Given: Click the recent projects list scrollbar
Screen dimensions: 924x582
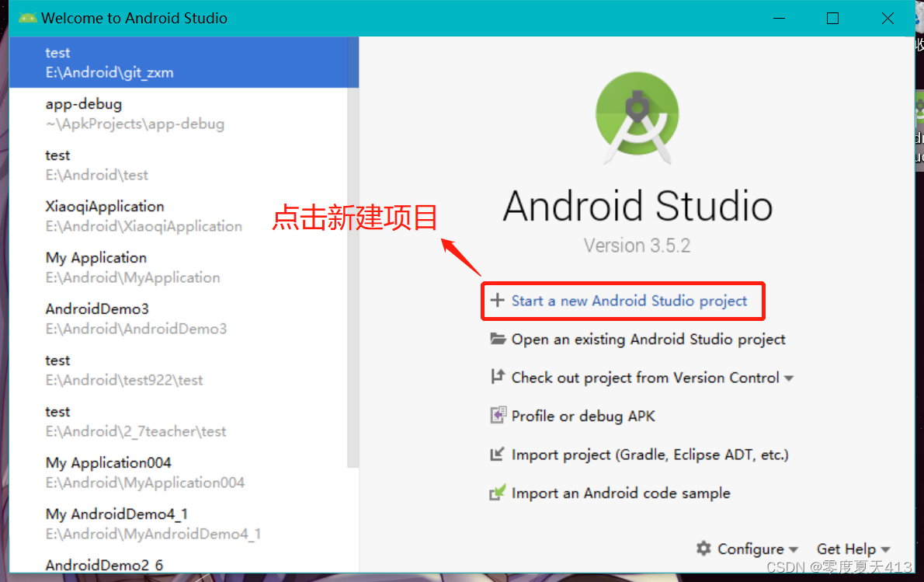Looking at the screenshot, I should pyautogui.click(x=353, y=253).
